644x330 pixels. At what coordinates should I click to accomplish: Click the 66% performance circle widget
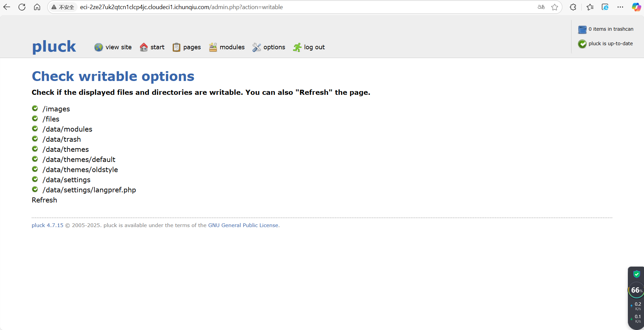click(636, 290)
